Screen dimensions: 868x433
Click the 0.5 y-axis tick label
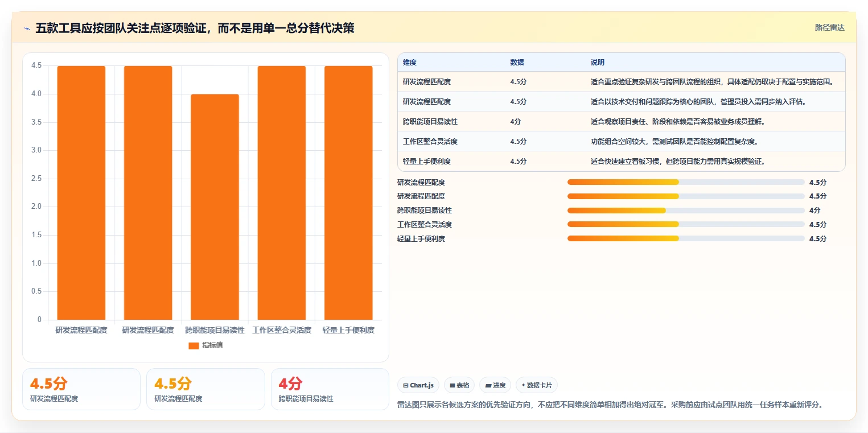[36, 291]
